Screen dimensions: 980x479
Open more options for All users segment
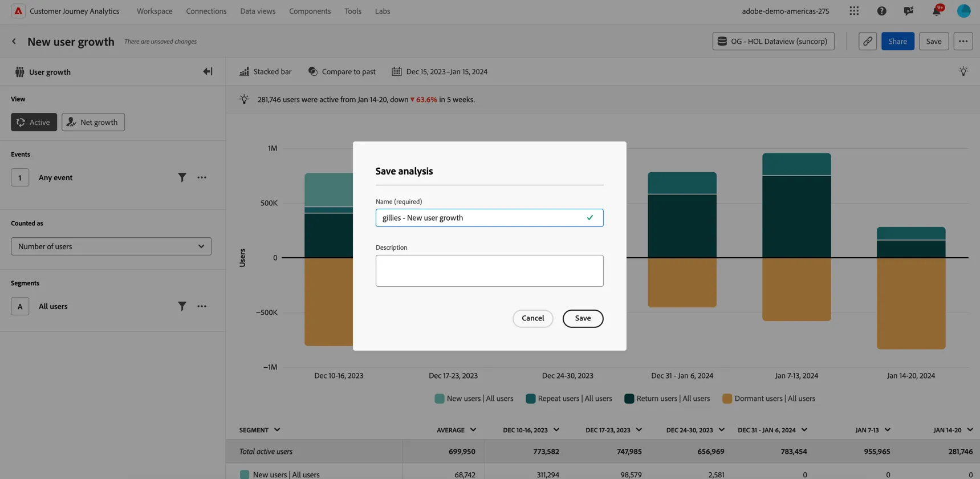(x=202, y=306)
